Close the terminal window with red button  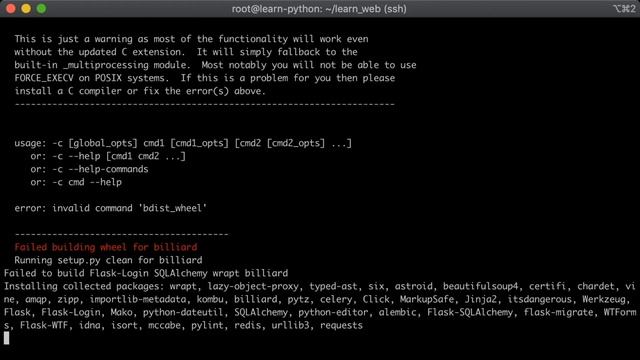[11, 9]
